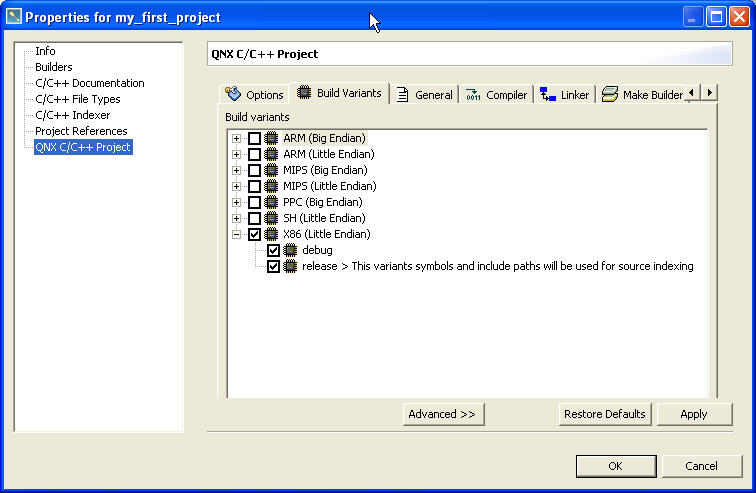This screenshot has width=756, height=493.
Task: Click OK to confirm properties
Action: (615, 466)
